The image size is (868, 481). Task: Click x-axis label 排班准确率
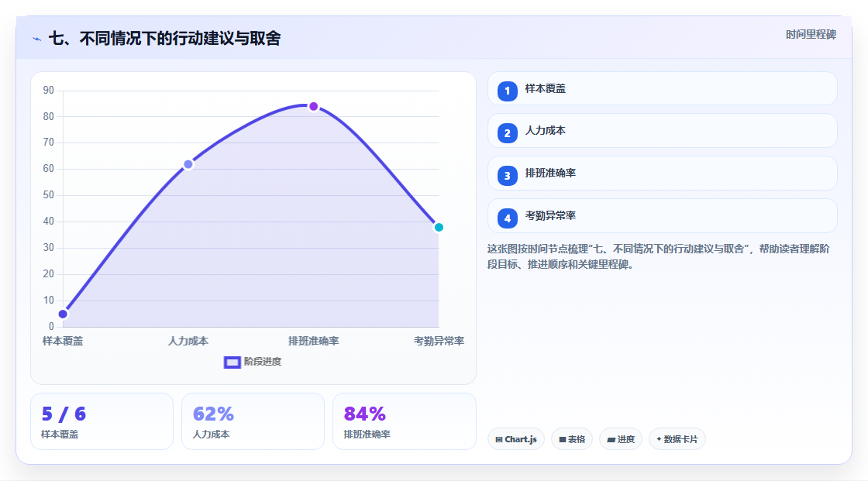point(313,341)
